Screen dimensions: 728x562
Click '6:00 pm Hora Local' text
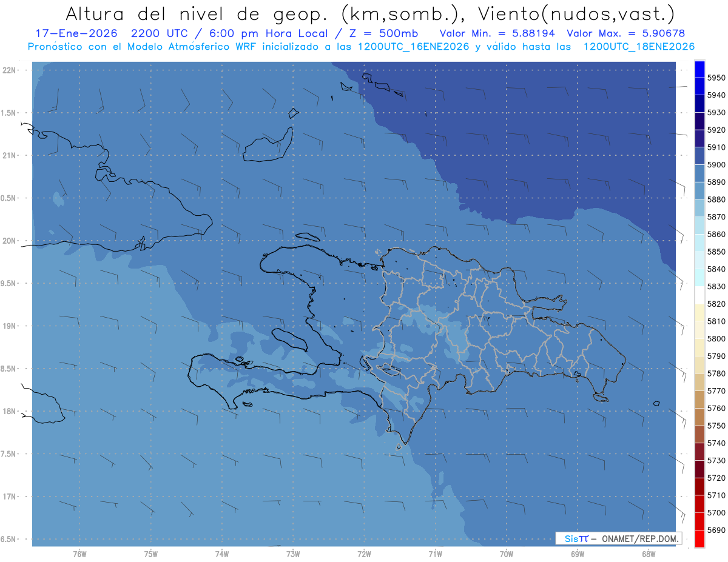coord(269,33)
